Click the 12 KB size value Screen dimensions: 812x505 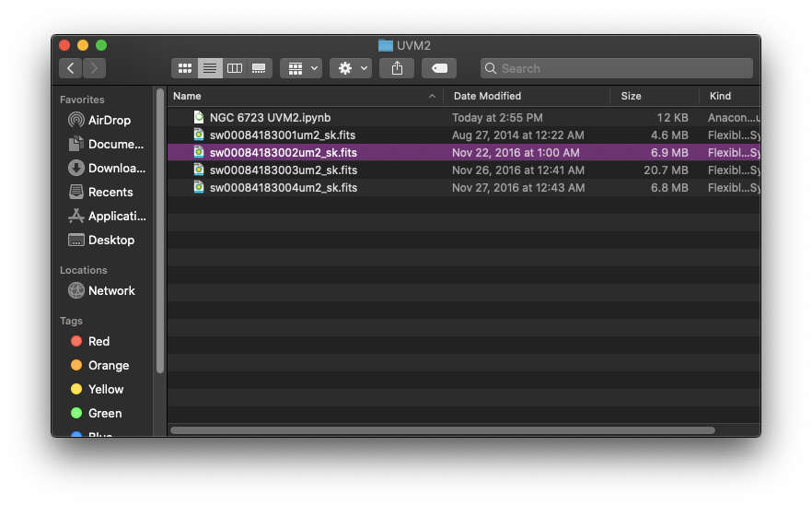[x=672, y=118]
